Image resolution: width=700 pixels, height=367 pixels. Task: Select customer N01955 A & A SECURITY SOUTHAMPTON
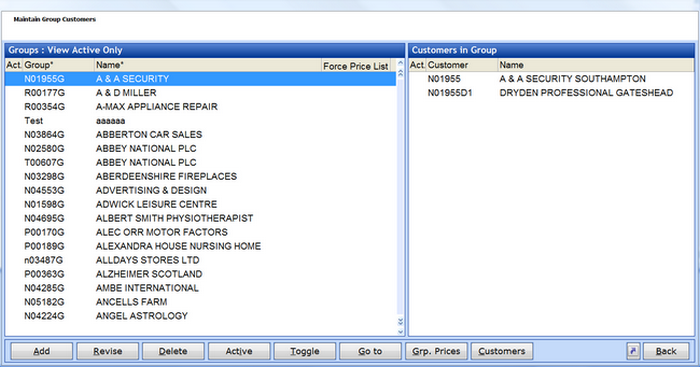click(551, 79)
